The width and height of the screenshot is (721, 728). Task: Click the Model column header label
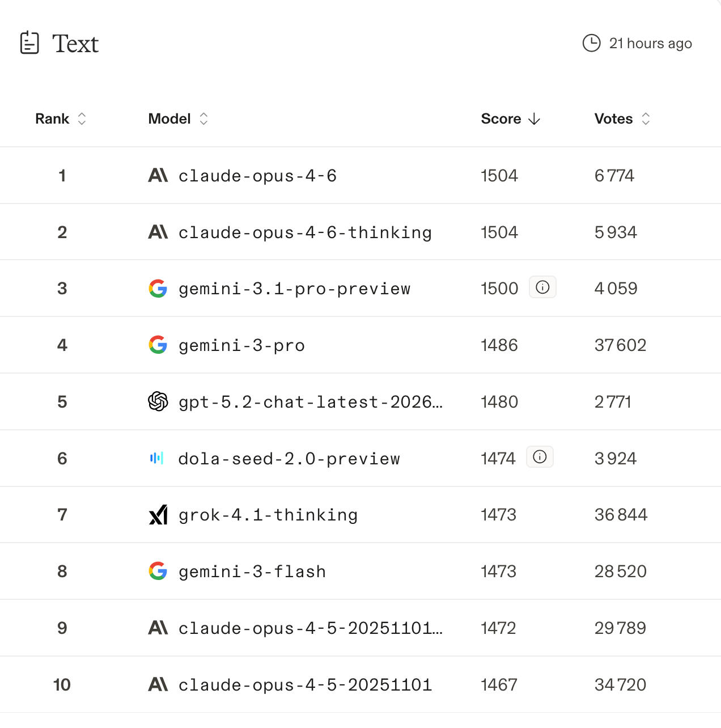point(169,118)
